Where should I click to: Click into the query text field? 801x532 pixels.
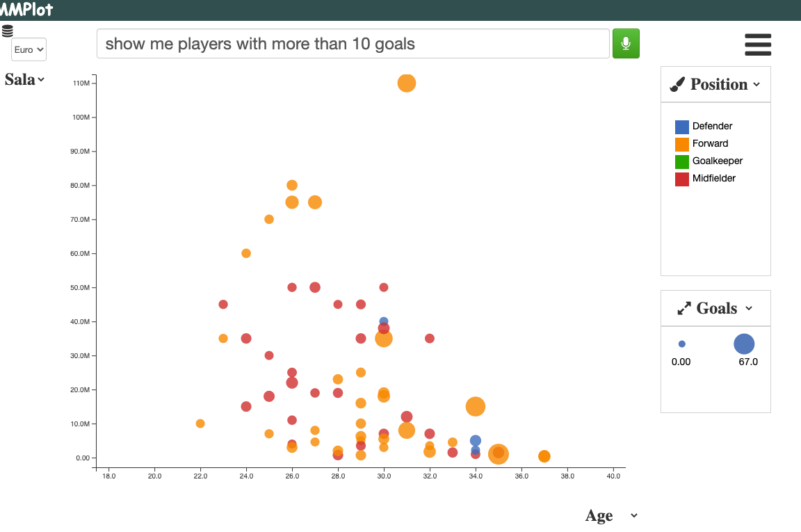point(353,43)
